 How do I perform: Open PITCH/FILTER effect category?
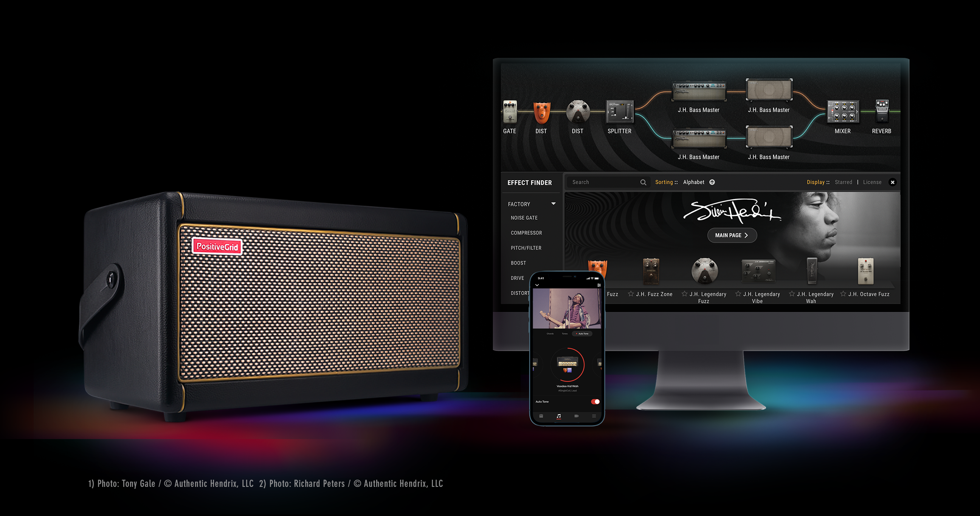526,248
